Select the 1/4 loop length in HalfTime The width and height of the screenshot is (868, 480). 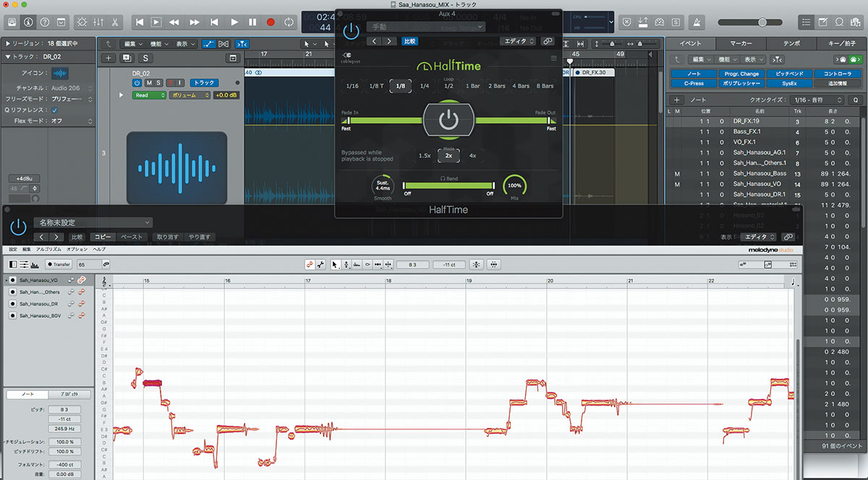425,86
